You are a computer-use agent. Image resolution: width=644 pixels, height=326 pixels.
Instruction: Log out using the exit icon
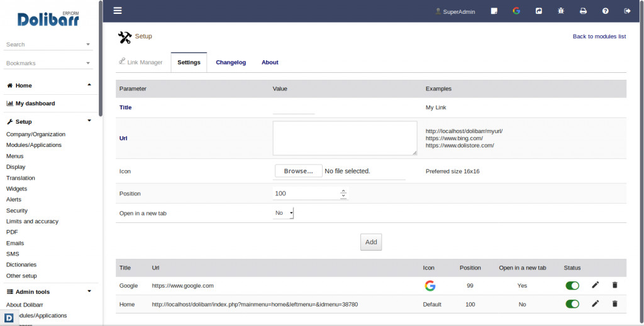[x=627, y=11]
